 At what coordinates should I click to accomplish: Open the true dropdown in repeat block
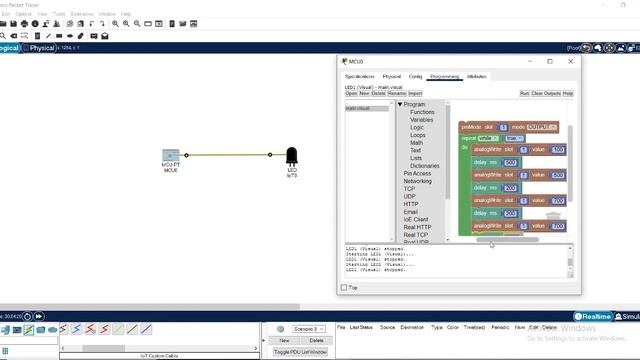(x=514, y=138)
